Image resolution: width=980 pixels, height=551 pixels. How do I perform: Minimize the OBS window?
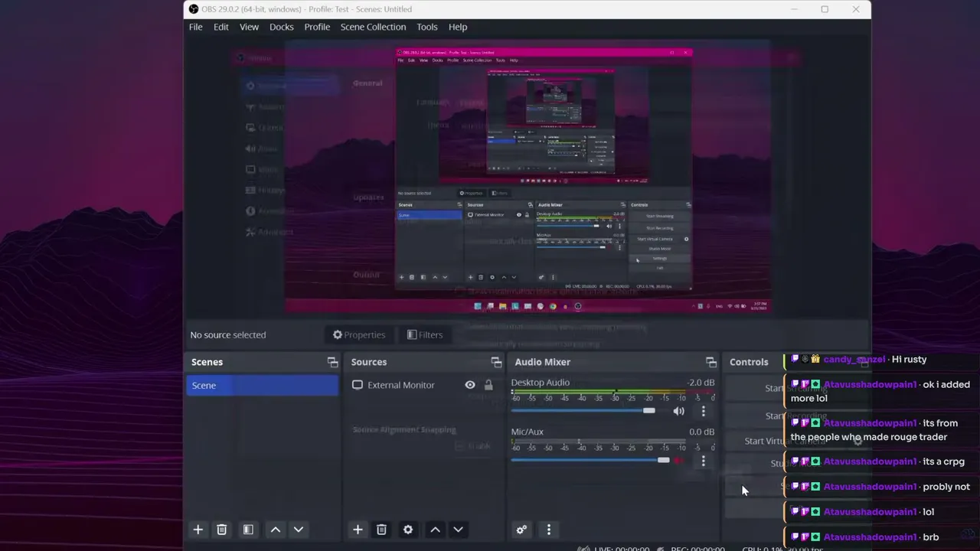(794, 9)
